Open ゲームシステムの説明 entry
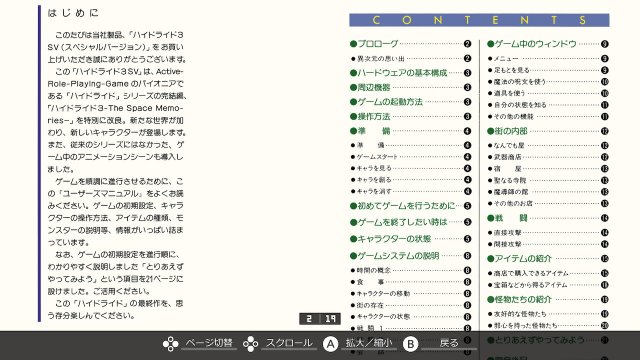The width and height of the screenshot is (640, 360). click(x=411, y=256)
